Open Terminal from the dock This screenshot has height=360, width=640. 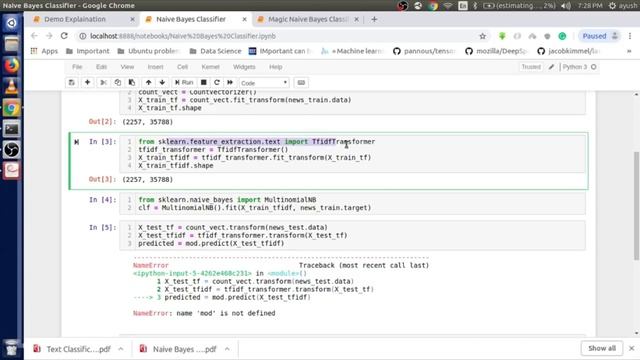[x=11, y=129]
